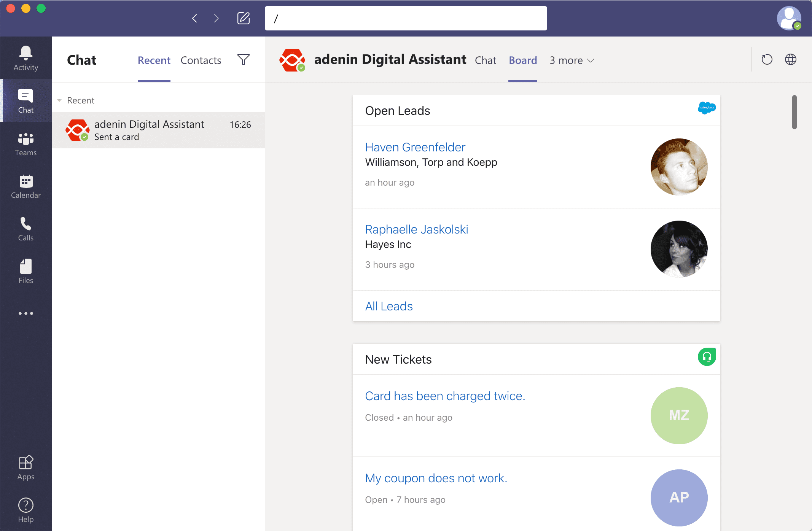Click the 'Chat' heading in left panel
812x531 pixels.
click(81, 60)
